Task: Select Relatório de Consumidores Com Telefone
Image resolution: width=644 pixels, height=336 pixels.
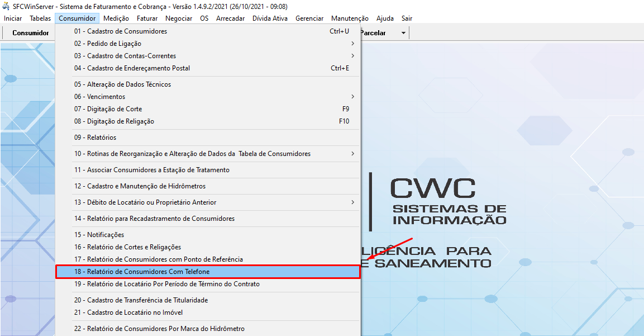Action: point(208,272)
